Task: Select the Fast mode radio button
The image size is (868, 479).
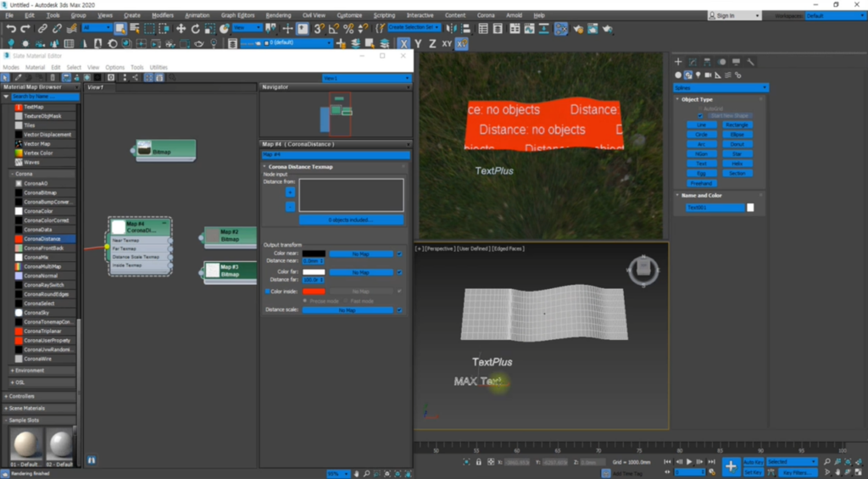Action: coord(346,301)
